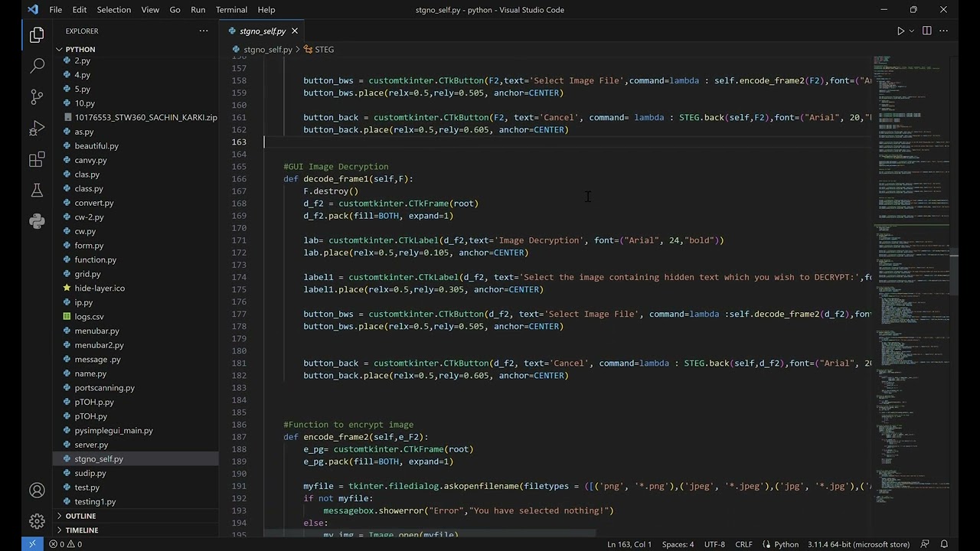Open Run and Debug view

(37, 128)
